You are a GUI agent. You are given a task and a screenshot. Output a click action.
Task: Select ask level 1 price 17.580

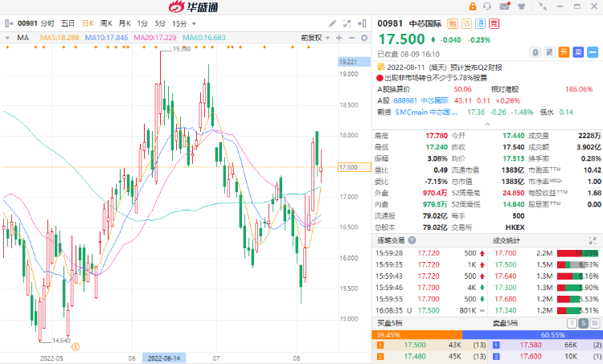[531, 346]
